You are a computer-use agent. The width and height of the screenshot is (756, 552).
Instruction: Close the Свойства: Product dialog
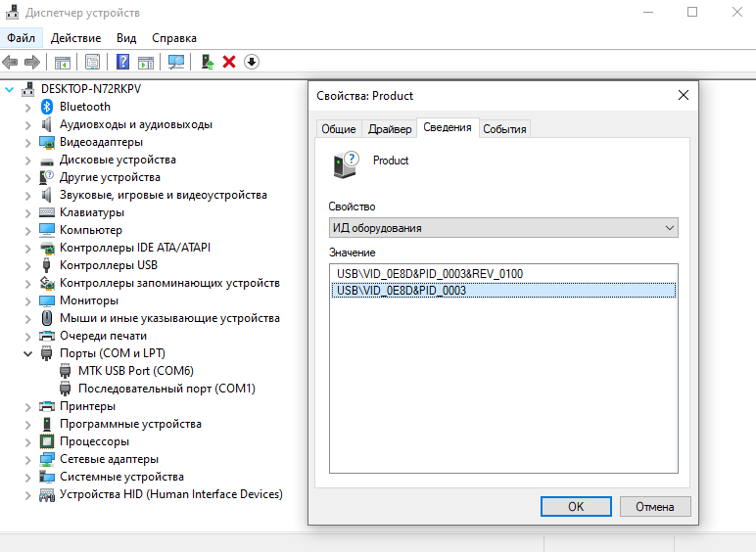click(x=684, y=95)
